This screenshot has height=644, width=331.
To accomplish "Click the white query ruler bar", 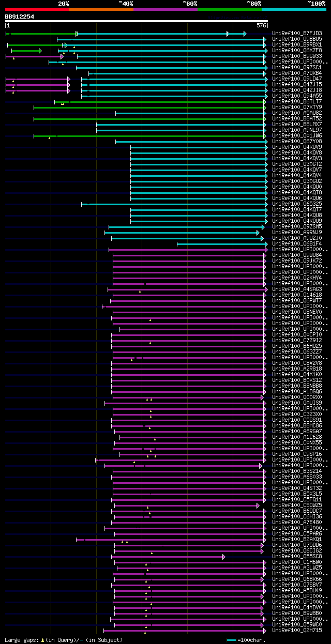I will click(x=137, y=21).
